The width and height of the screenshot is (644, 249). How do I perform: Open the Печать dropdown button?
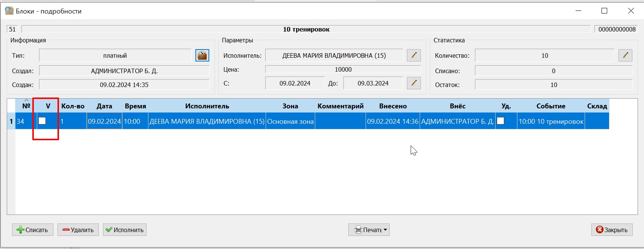tap(369, 230)
